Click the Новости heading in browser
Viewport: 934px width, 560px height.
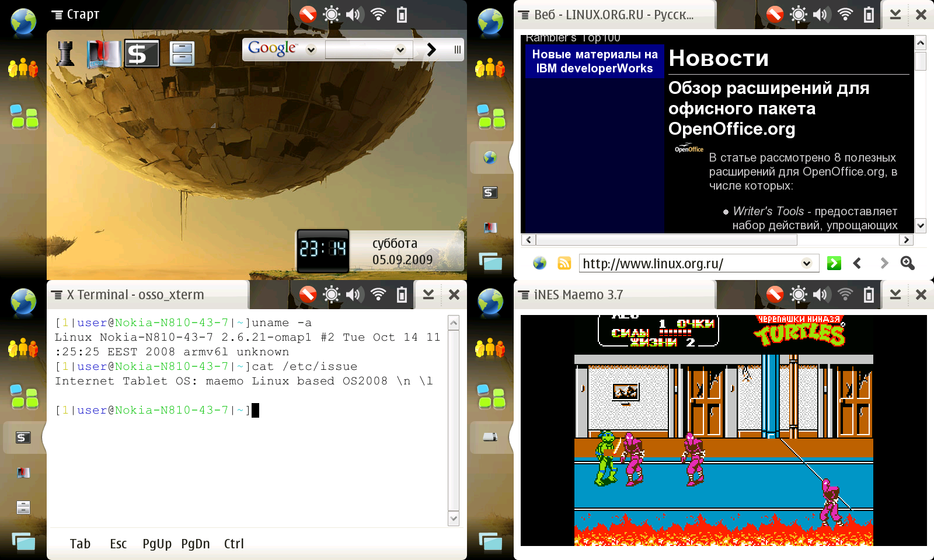tap(719, 58)
